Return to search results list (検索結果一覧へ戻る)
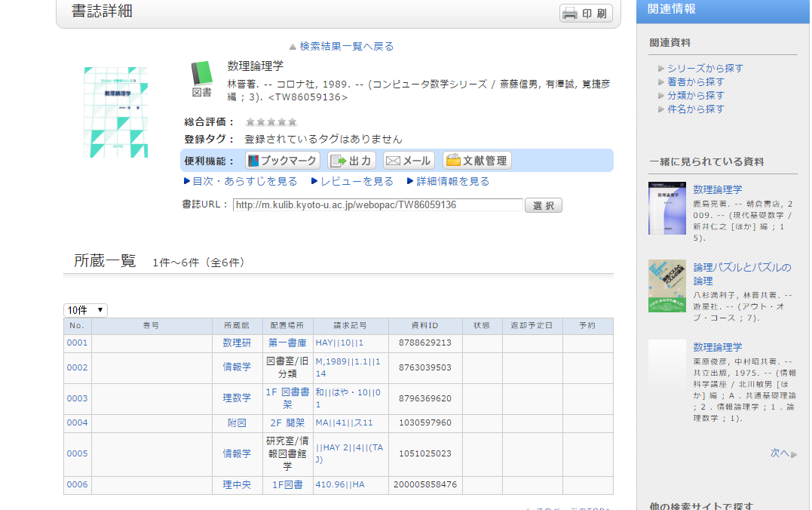 346,46
